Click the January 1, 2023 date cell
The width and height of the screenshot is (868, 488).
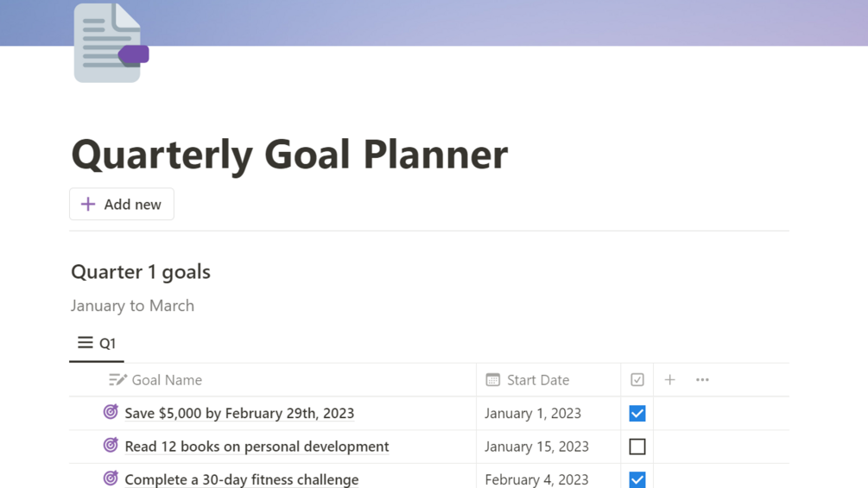click(533, 414)
